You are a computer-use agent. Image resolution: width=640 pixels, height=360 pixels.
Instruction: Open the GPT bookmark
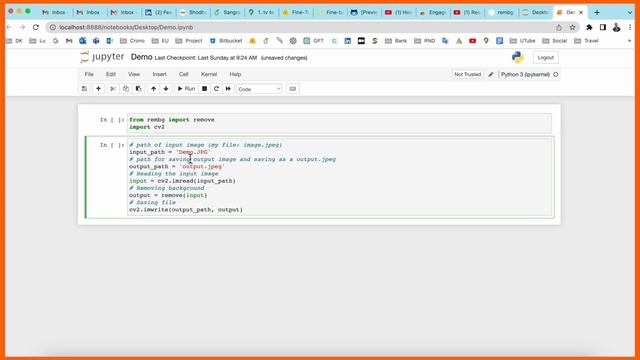(313, 41)
